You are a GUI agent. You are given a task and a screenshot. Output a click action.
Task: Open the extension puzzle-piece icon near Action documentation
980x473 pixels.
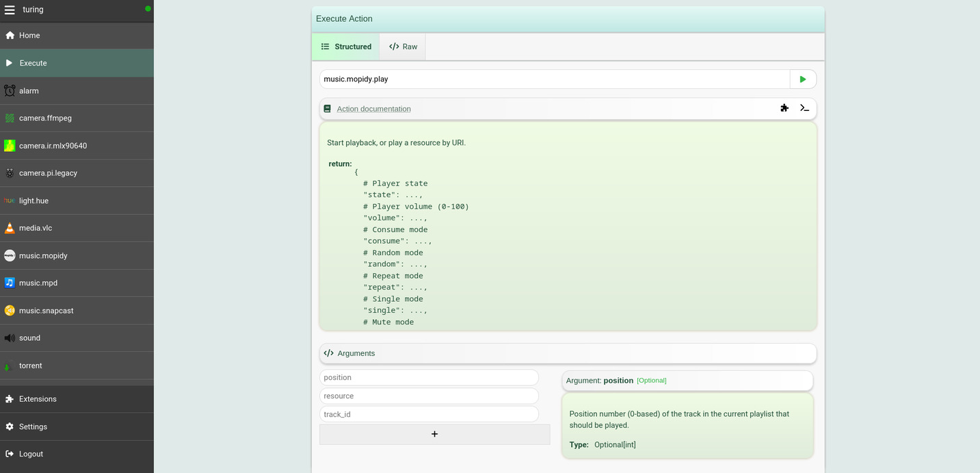(x=784, y=107)
